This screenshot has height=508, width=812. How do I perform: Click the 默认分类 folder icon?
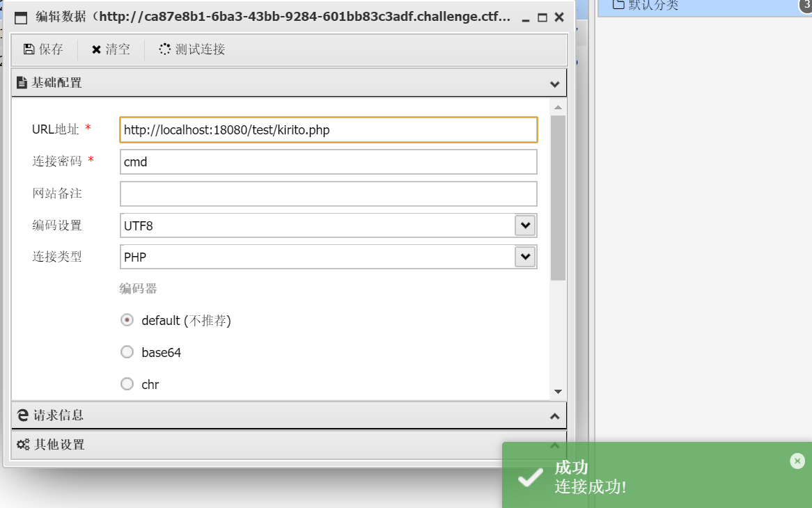pos(618,5)
